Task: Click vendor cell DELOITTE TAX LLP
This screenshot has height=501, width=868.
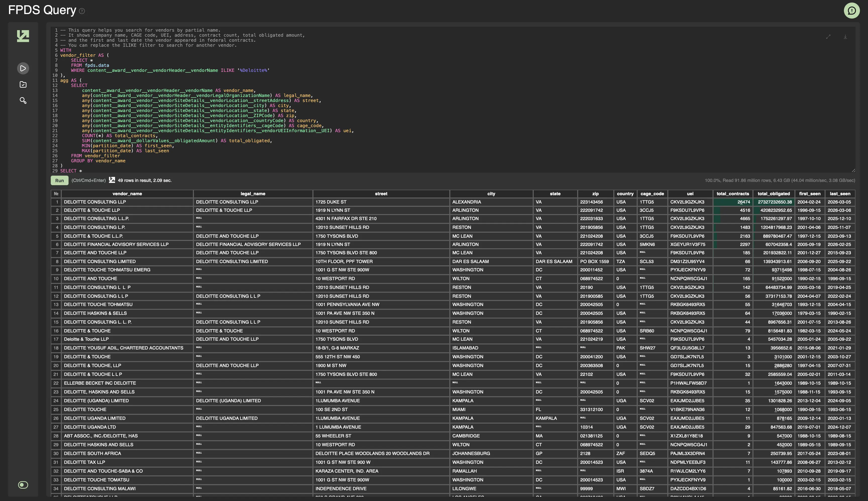Action: pyautogui.click(x=127, y=462)
